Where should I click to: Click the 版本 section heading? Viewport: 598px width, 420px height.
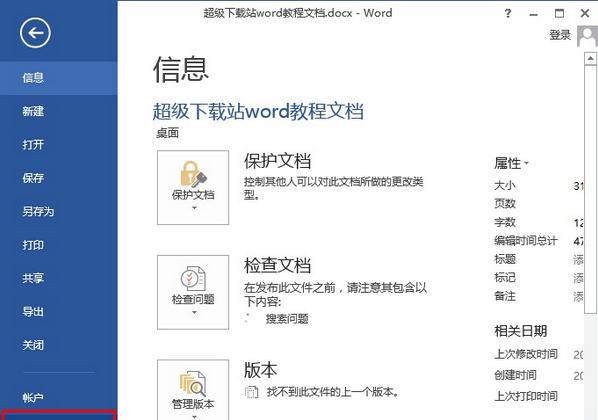(260, 370)
